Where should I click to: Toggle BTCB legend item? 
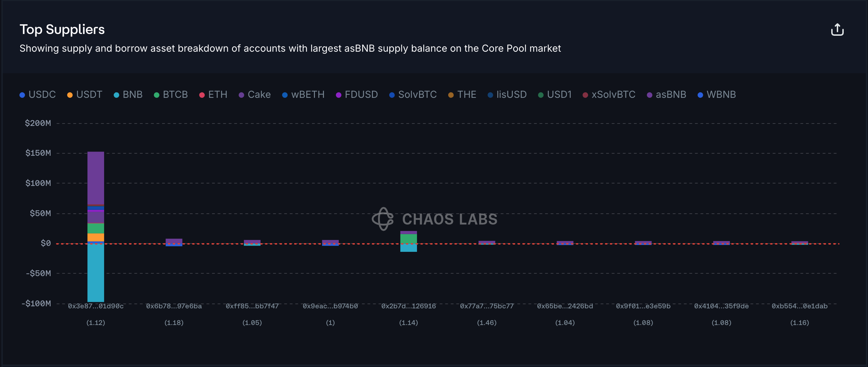coord(171,95)
